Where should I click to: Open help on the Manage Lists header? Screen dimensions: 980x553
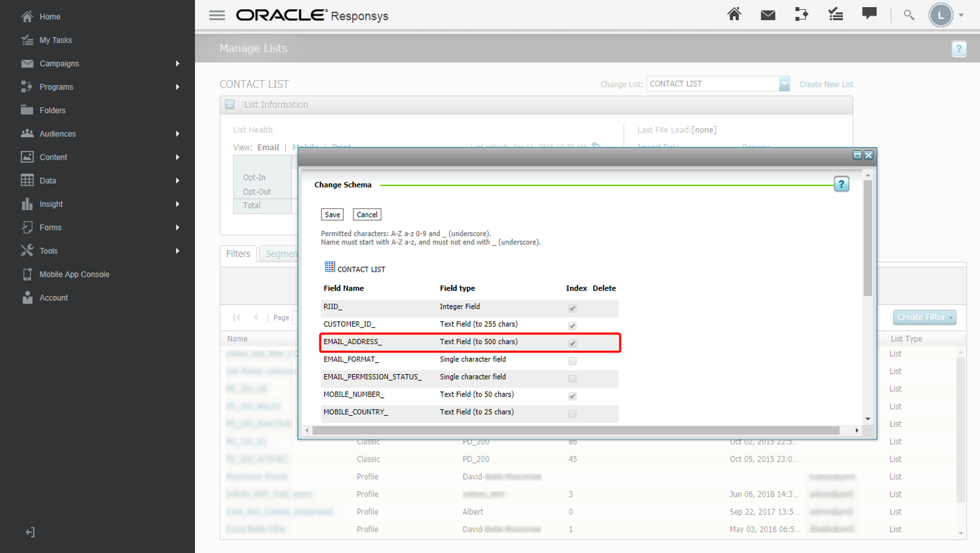(959, 49)
